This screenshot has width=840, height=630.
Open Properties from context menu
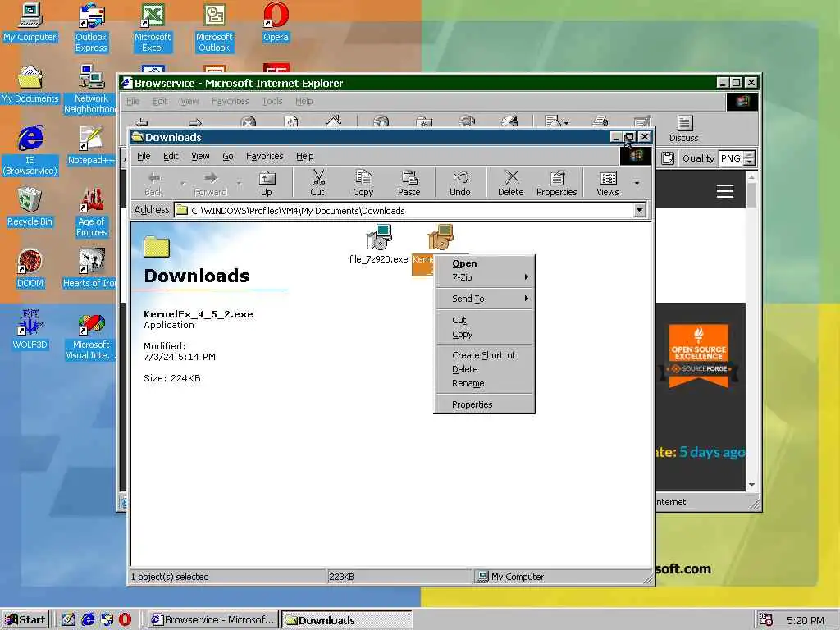(x=485, y=404)
